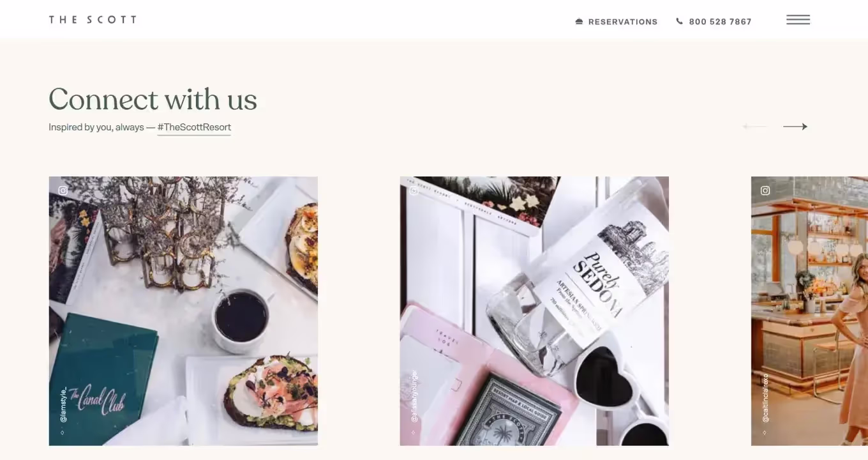The width and height of the screenshot is (868, 460).
Task: Click the reservations bell icon
Action: click(x=579, y=22)
